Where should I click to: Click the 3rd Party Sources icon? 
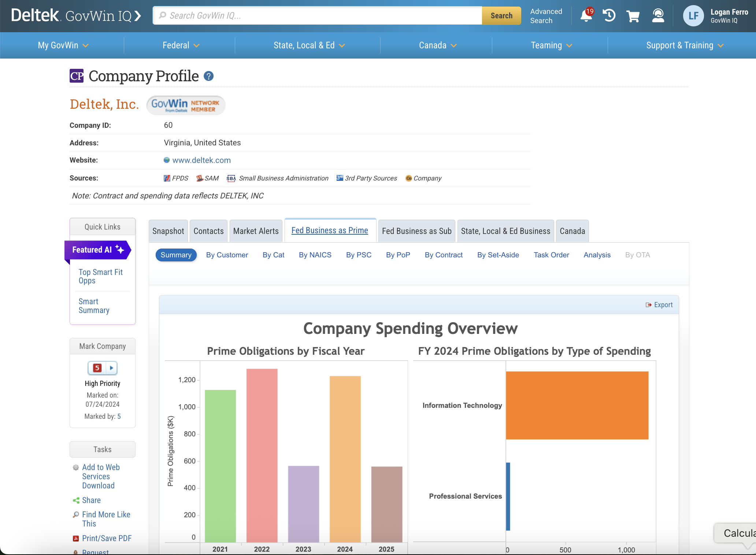click(340, 178)
